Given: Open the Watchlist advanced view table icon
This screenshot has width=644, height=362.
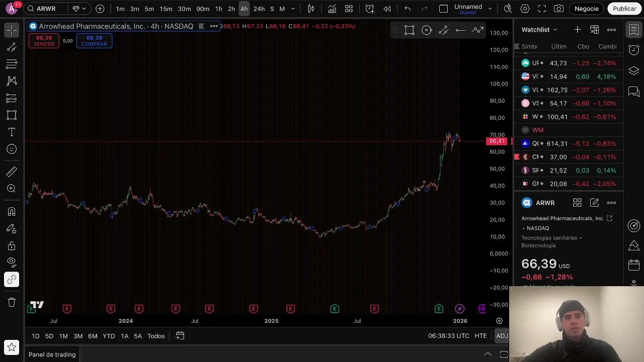Looking at the screenshot, I should 594,30.
